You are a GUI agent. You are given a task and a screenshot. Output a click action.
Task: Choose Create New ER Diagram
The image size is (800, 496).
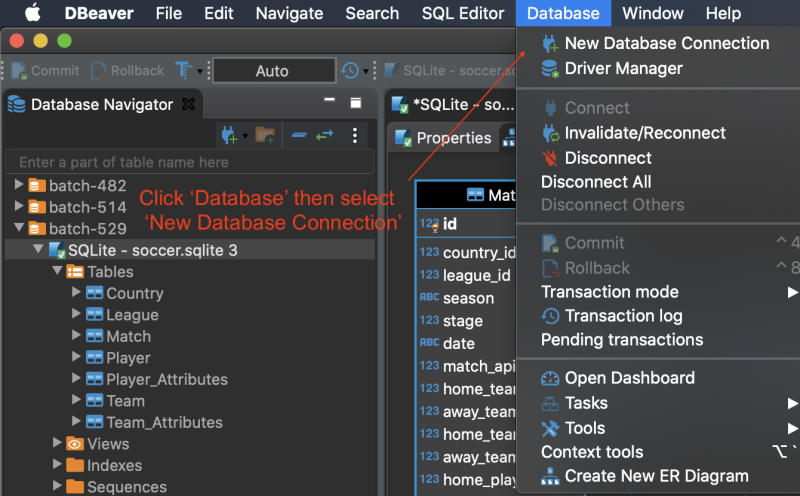658,476
